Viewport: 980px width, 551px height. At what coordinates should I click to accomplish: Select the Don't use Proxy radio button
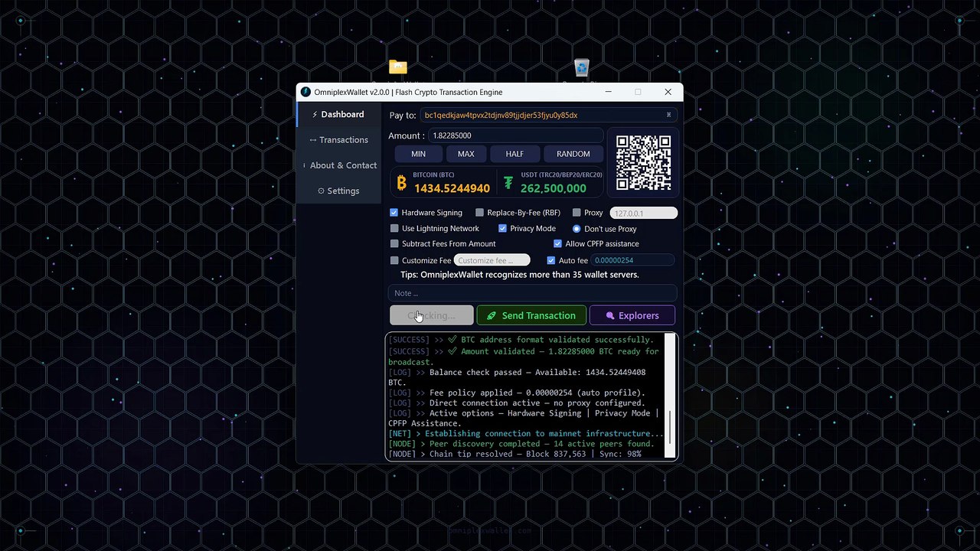(x=577, y=229)
